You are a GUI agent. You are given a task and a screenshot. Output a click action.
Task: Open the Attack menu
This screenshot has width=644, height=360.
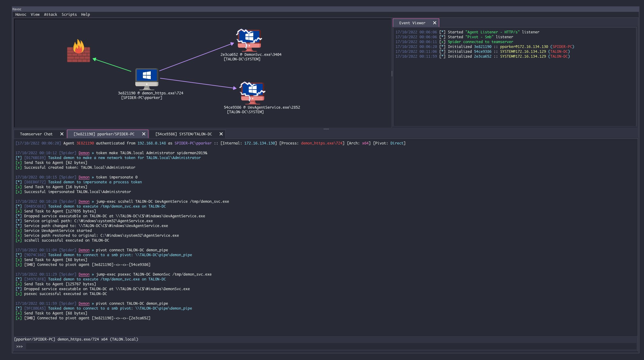(50, 14)
